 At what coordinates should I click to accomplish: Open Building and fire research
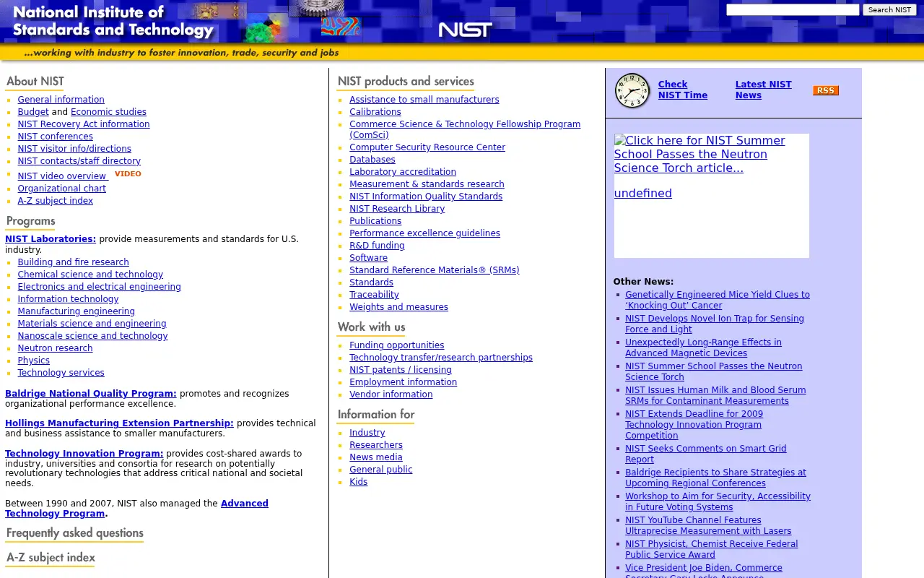tap(74, 262)
